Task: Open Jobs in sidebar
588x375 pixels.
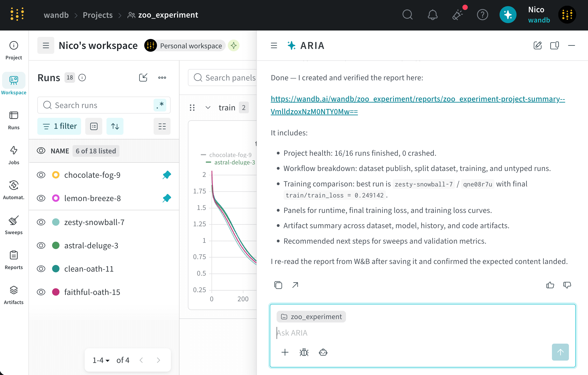Action: pyautogui.click(x=14, y=155)
